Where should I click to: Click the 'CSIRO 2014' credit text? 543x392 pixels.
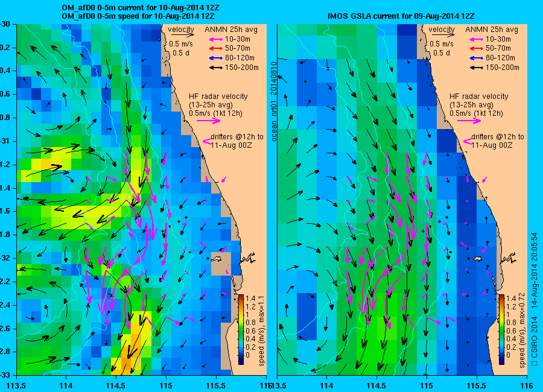[535, 338]
